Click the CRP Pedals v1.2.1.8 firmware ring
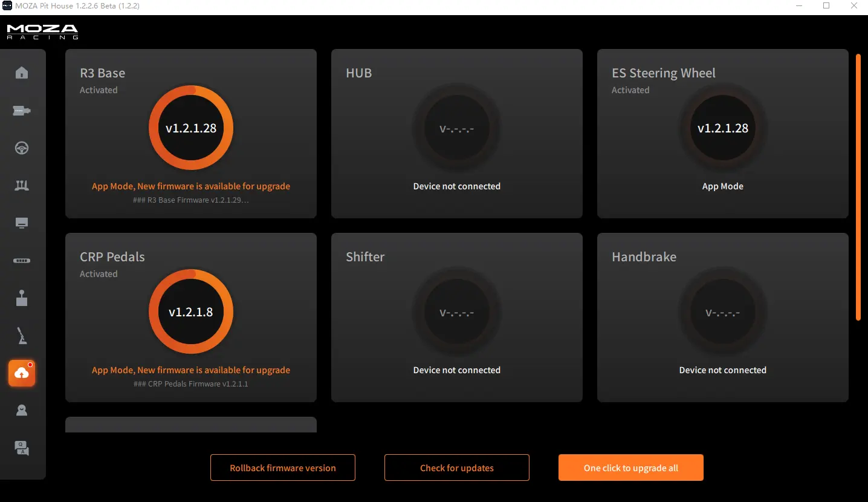868x502 pixels. 191,312
